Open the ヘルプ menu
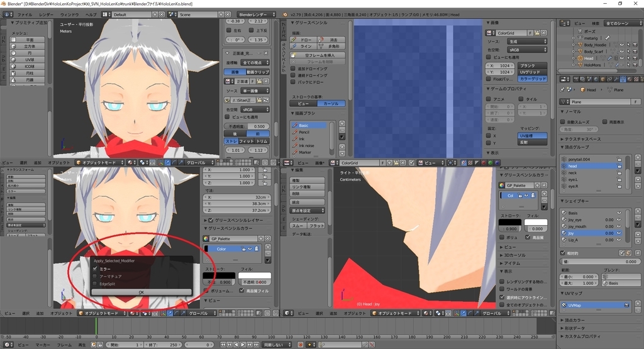 click(x=91, y=14)
